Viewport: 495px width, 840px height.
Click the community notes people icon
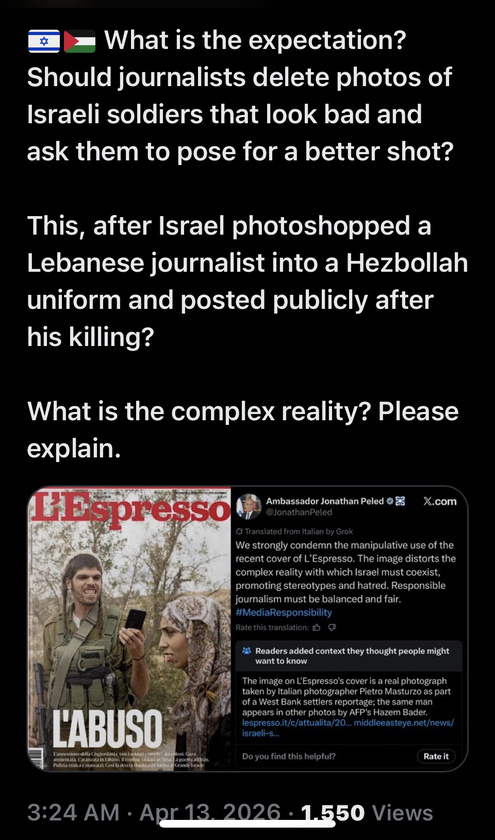(246, 651)
